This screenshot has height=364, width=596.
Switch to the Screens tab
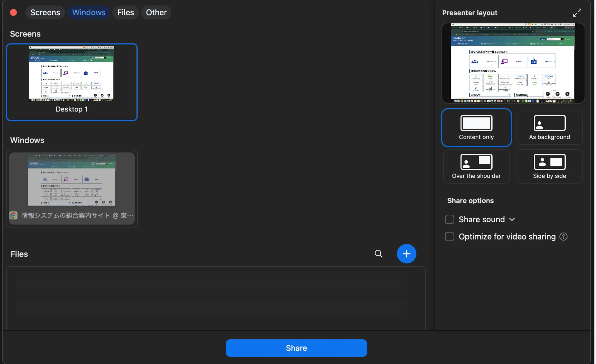(x=45, y=12)
